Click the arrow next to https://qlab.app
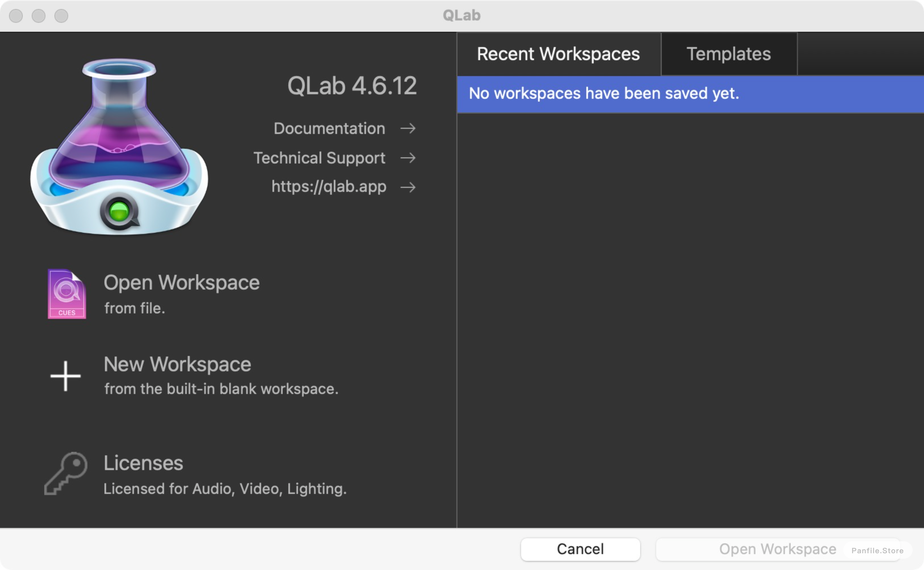924x570 pixels. (x=408, y=187)
